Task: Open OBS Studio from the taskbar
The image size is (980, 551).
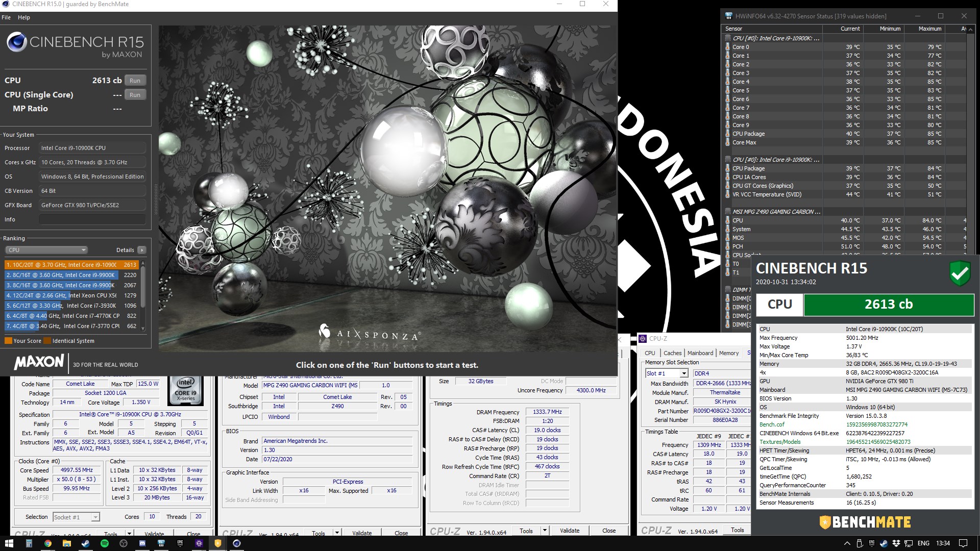Action: click(x=123, y=543)
